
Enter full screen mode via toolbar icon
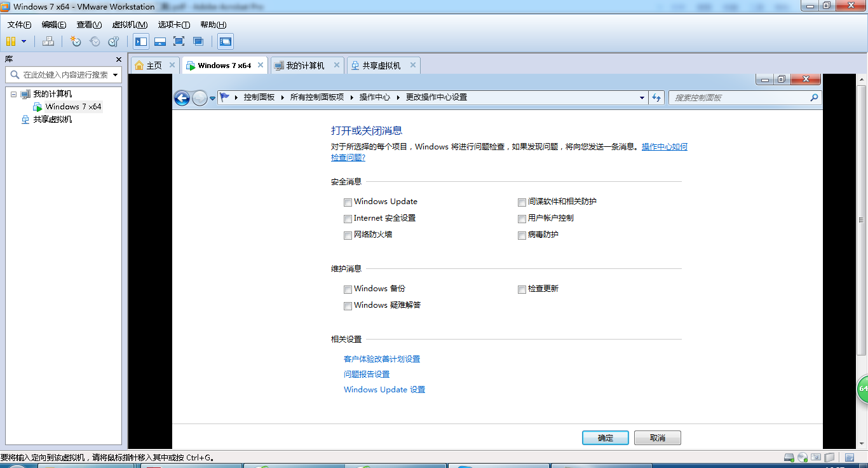click(x=179, y=41)
